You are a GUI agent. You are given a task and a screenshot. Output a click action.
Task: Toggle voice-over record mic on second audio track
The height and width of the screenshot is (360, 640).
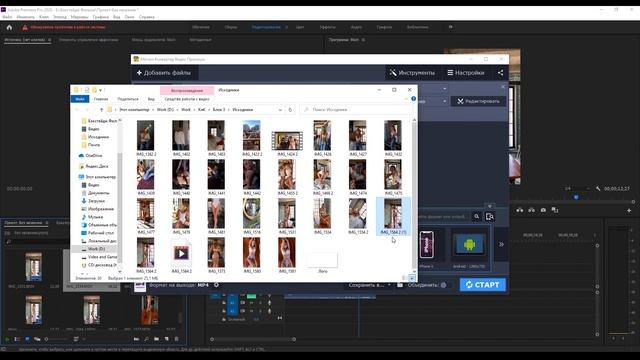point(269,311)
